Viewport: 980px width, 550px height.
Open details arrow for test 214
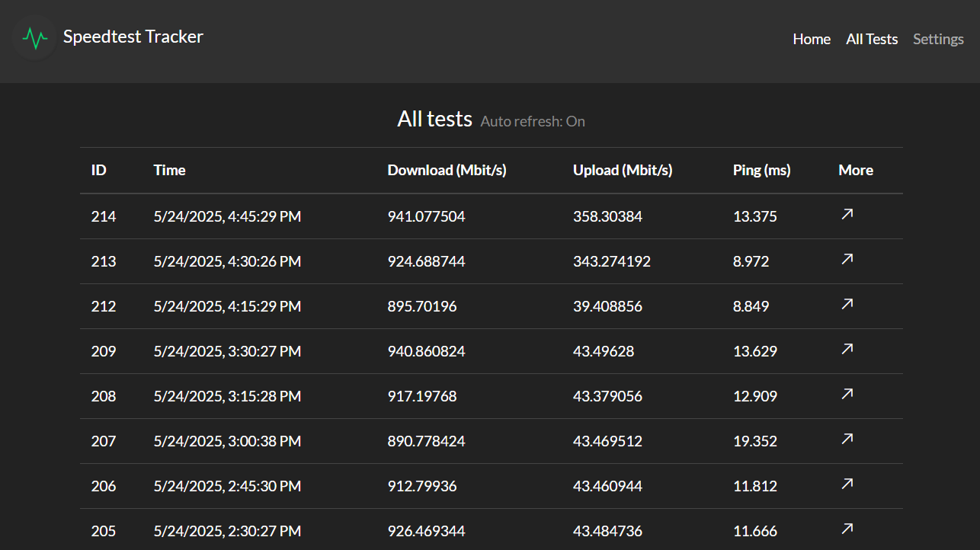pos(847,215)
